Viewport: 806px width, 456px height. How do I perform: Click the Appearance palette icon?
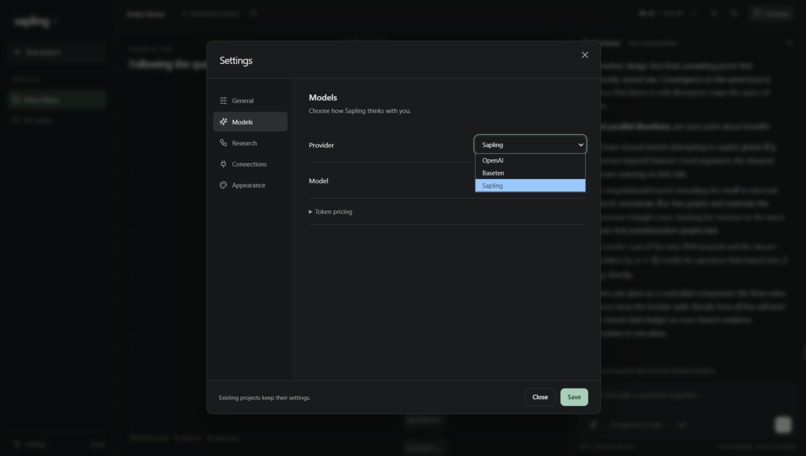tap(223, 185)
